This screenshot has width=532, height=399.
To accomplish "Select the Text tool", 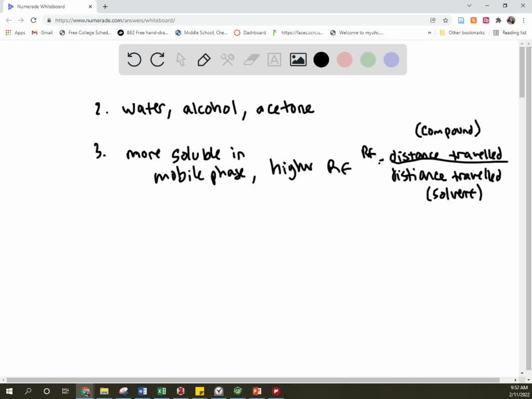I will point(274,59).
